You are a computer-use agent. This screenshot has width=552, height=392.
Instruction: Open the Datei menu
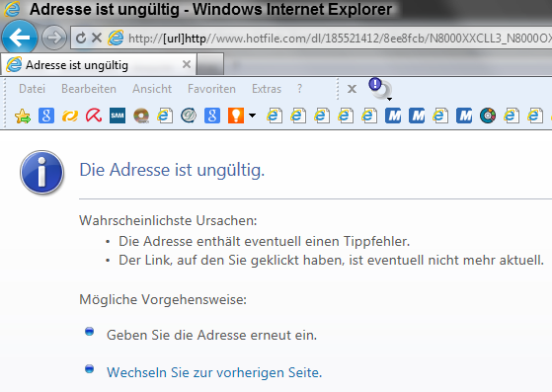(x=32, y=89)
